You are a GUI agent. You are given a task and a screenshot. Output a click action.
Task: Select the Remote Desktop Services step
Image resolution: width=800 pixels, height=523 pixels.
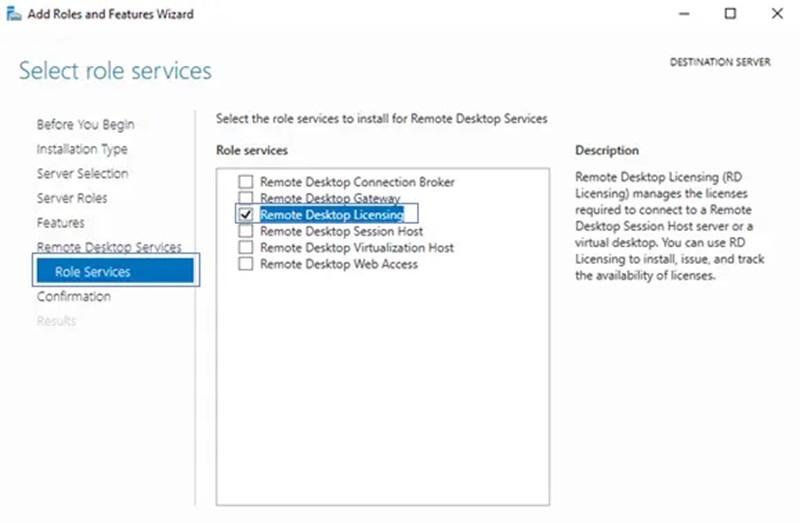pos(109,246)
